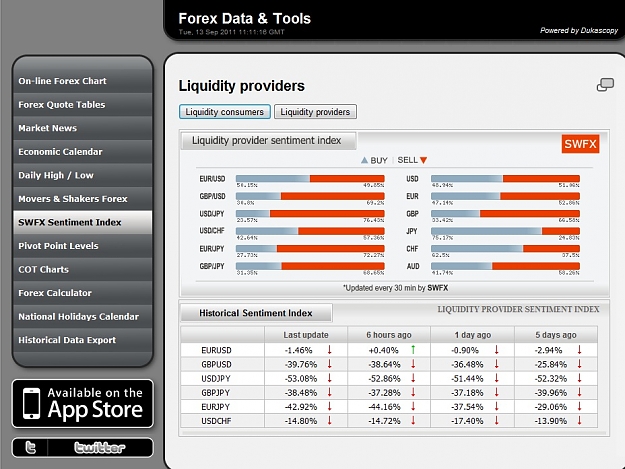Viewport: 625px width, 469px height.
Task: Switch to Liquidity providers tab
Action: (x=315, y=112)
